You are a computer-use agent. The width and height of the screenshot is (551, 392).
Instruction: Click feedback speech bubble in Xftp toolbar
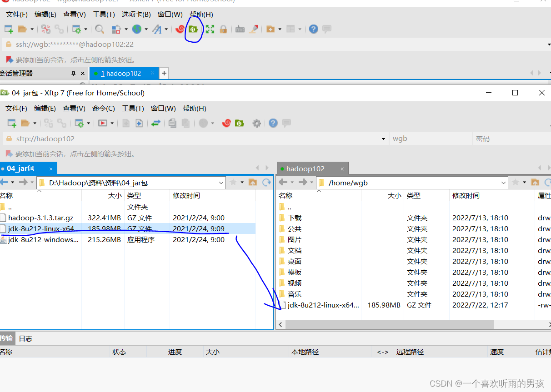tap(286, 123)
